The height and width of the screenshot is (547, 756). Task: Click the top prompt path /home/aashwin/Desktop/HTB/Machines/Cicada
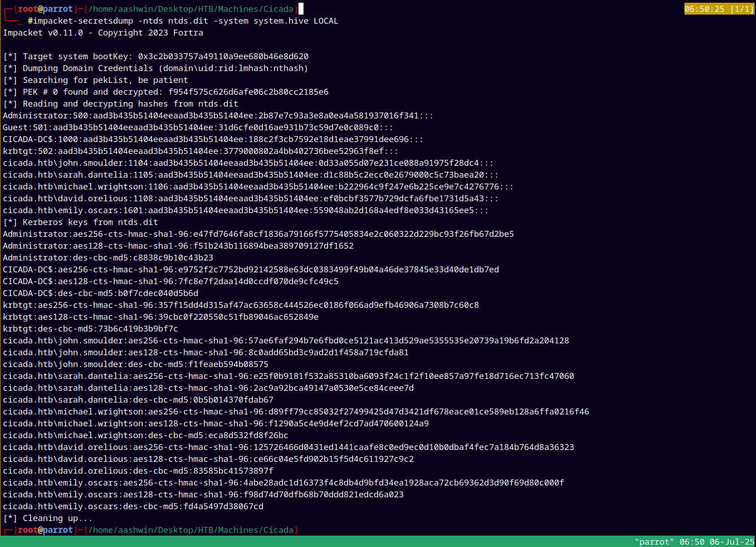click(x=191, y=9)
